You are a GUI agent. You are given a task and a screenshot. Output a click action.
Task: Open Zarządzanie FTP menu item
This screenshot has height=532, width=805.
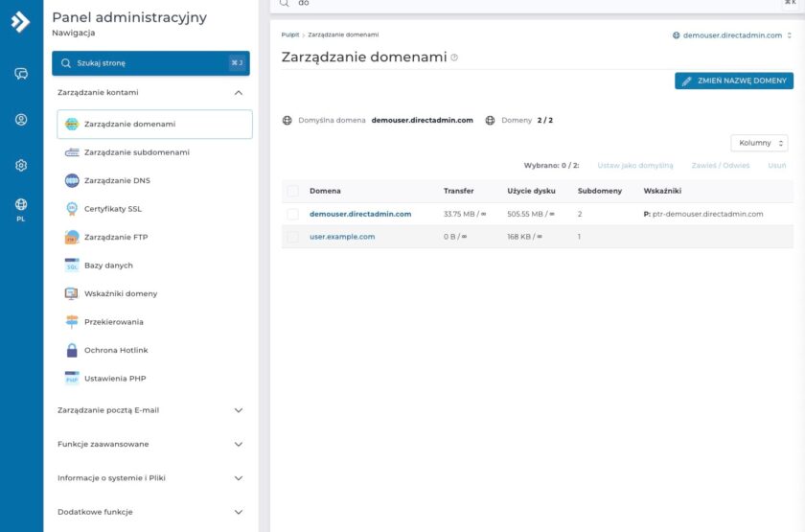pyautogui.click(x=154, y=238)
